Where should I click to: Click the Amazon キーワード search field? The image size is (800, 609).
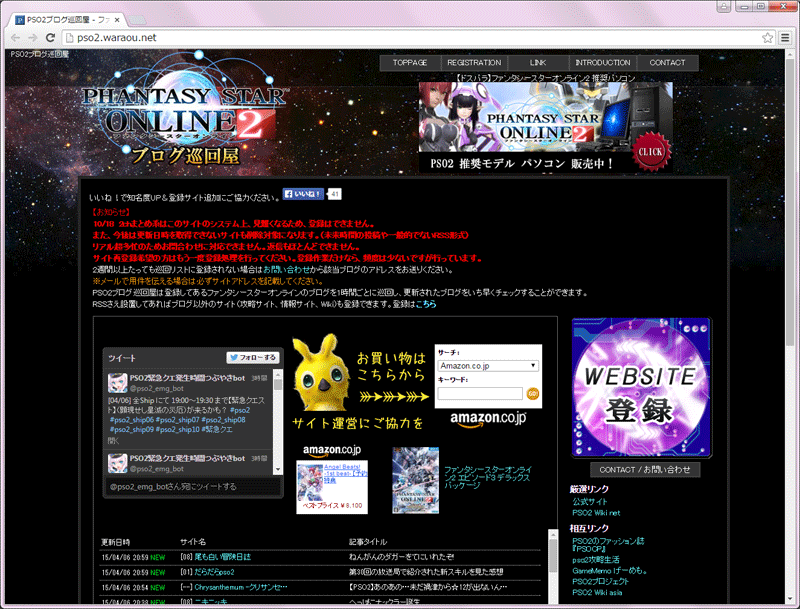(x=480, y=393)
